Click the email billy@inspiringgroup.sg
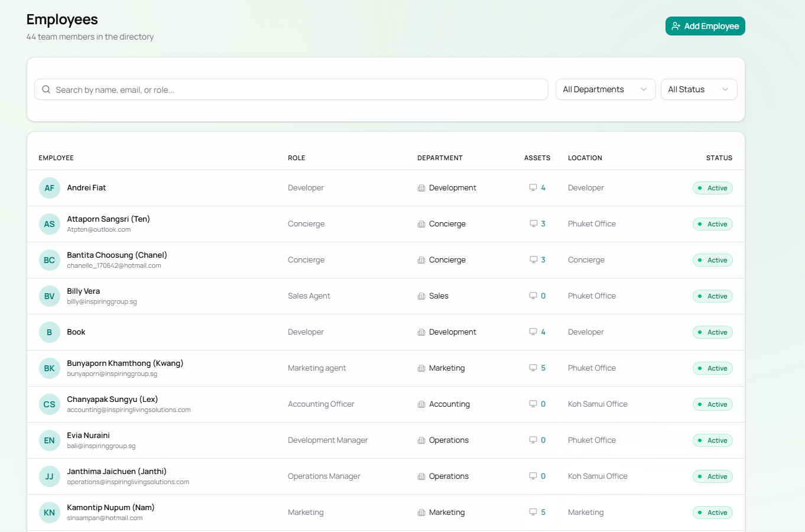 coord(102,302)
